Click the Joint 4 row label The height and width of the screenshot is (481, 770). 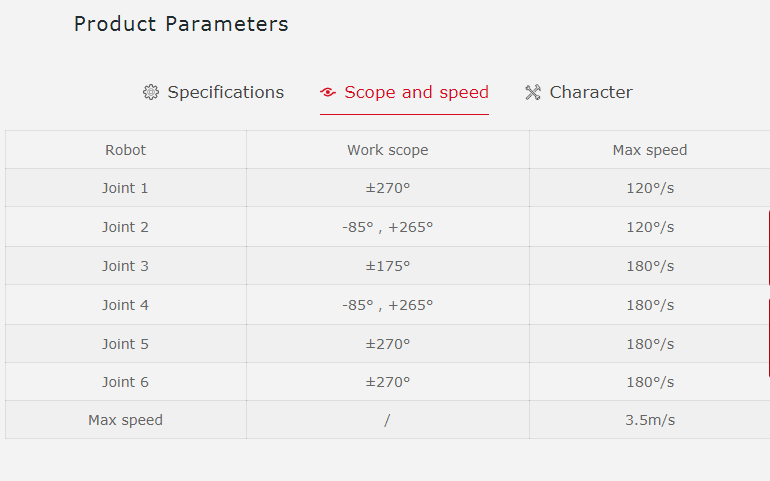pyautogui.click(x=125, y=305)
